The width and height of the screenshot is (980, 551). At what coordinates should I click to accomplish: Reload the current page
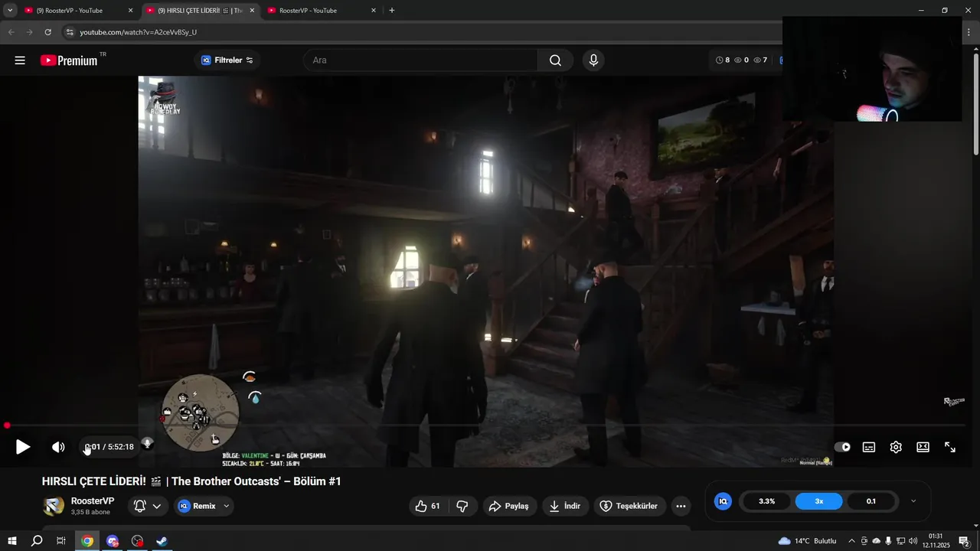click(47, 32)
